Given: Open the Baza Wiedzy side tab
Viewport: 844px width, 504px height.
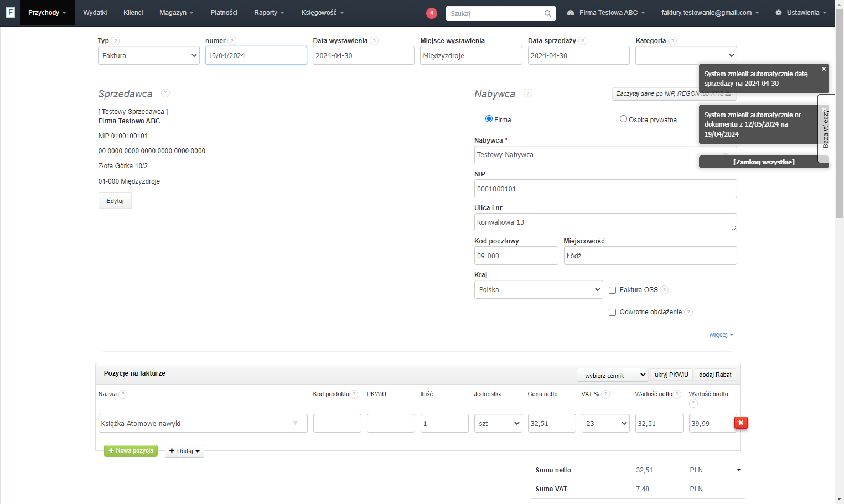Looking at the screenshot, I should click(825, 128).
